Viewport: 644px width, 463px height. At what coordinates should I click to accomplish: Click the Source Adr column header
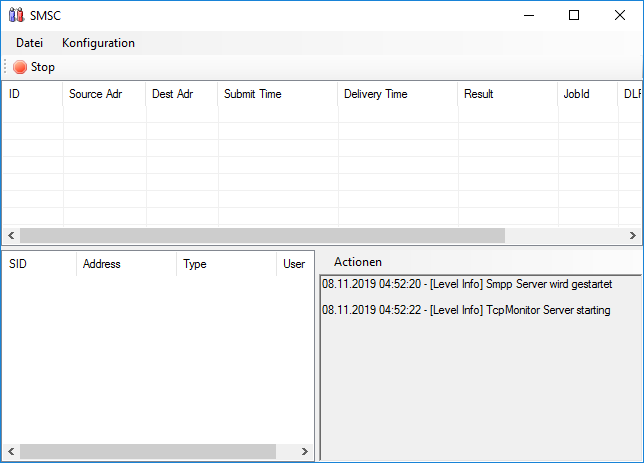click(x=102, y=94)
